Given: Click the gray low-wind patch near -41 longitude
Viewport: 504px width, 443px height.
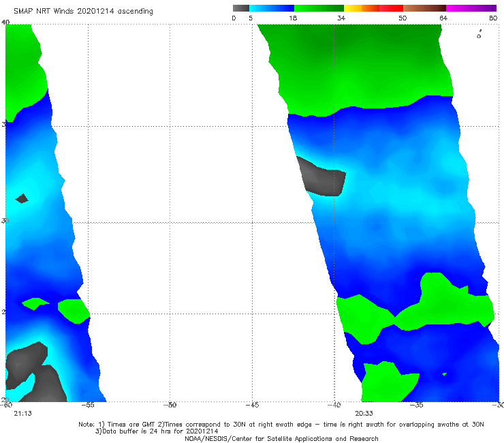Looking at the screenshot, I should pyautogui.click(x=323, y=179).
